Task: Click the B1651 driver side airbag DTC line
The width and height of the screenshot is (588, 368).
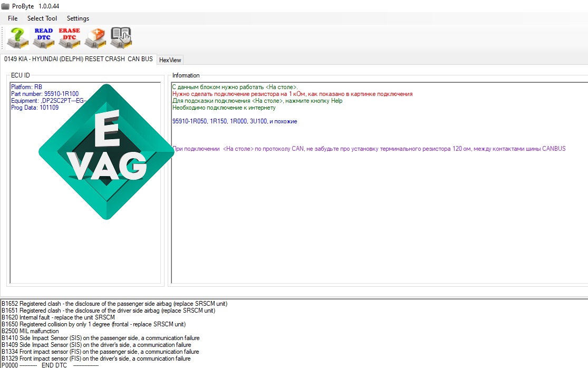Action: click(x=109, y=311)
